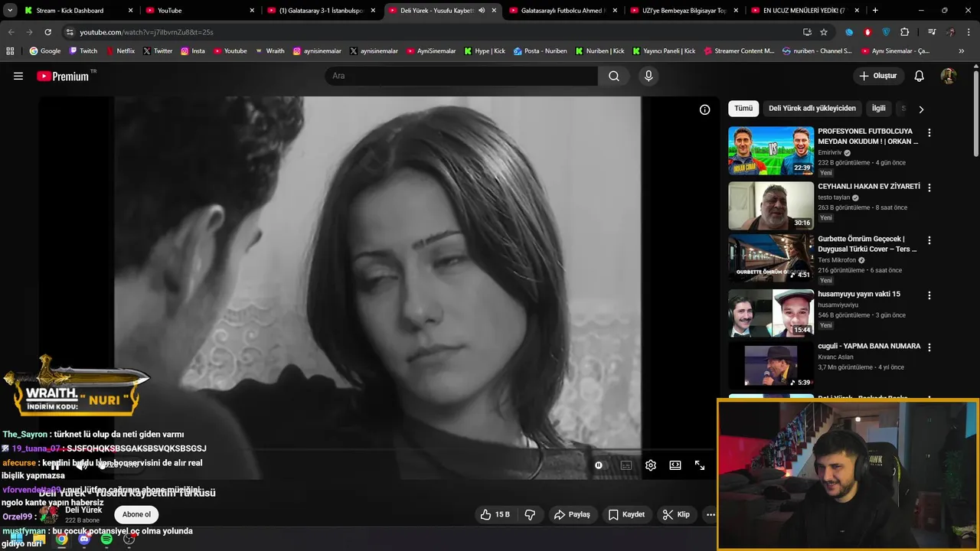The width and height of the screenshot is (980, 551).
Task: Open the account avatar menu
Action: (x=949, y=76)
